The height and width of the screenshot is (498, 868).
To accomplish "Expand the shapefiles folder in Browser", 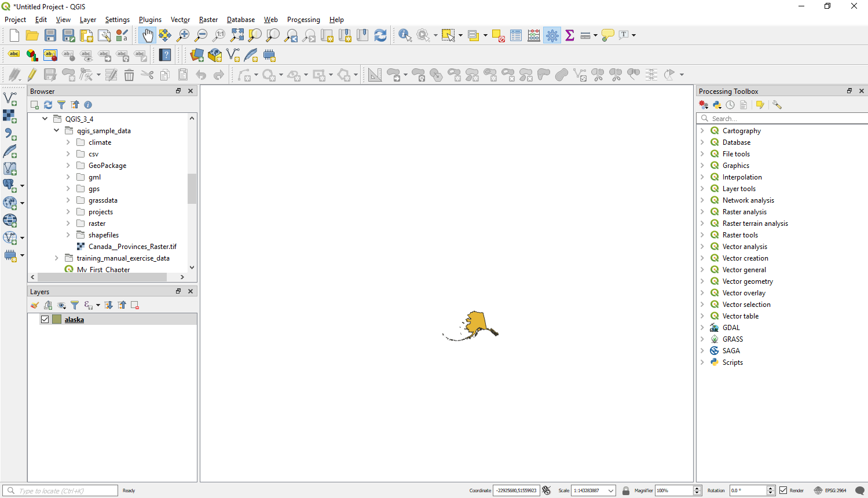I will [68, 235].
